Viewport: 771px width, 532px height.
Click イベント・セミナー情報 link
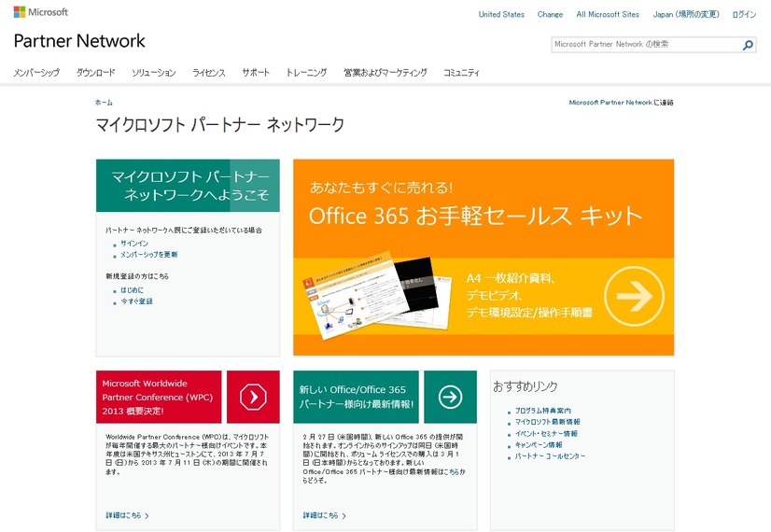(546, 434)
